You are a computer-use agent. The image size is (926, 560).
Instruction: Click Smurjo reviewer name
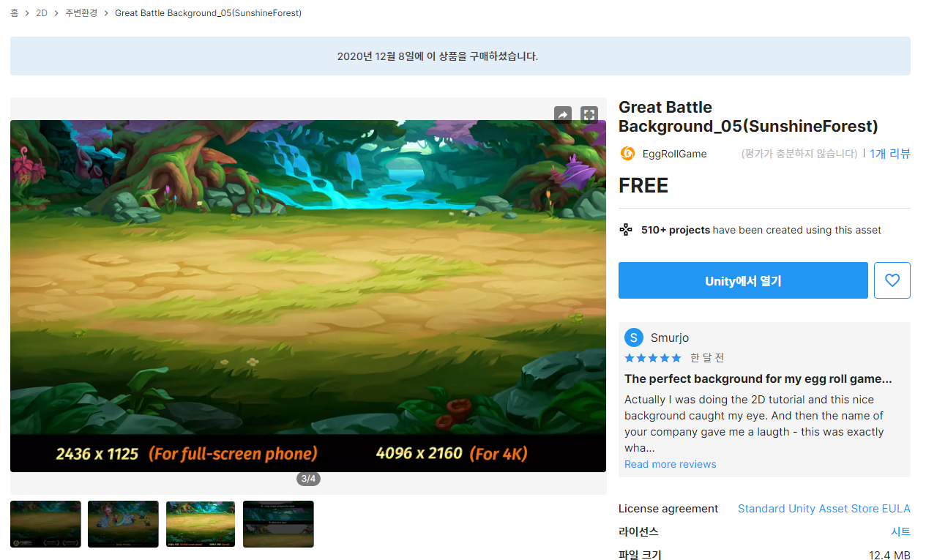point(670,337)
